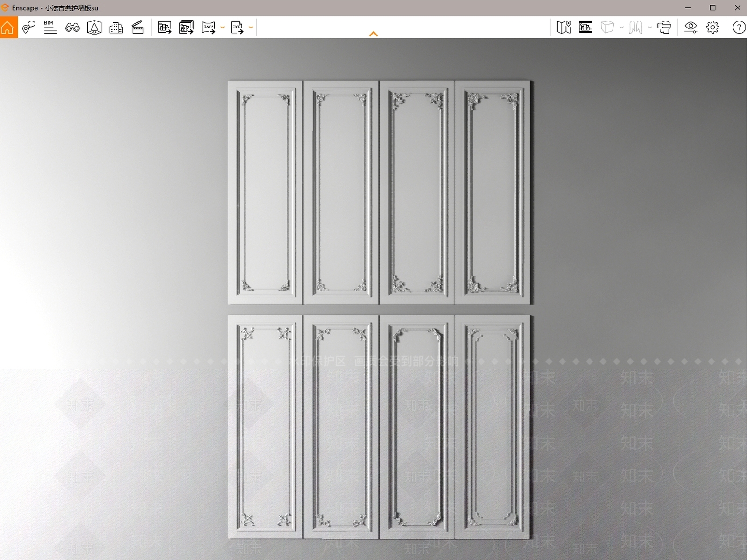Export a 360 degree panorama

pos(208,28)
